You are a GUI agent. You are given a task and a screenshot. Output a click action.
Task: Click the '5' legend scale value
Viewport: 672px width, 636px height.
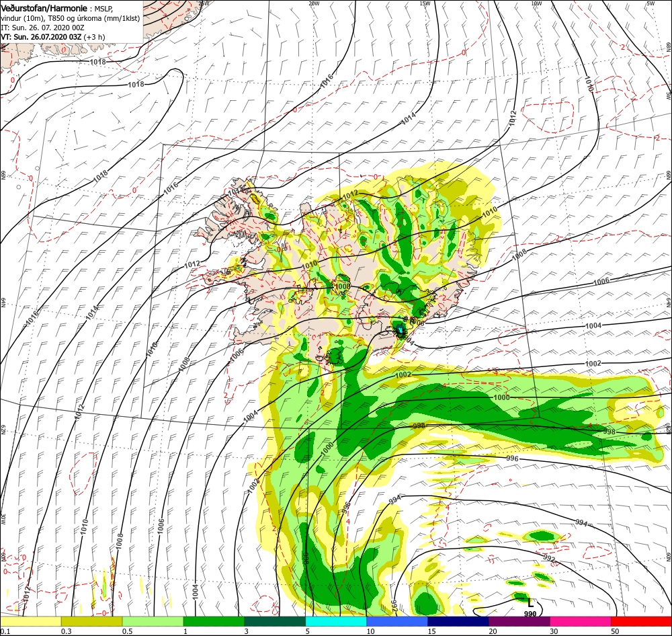click(x=308, y=632)
